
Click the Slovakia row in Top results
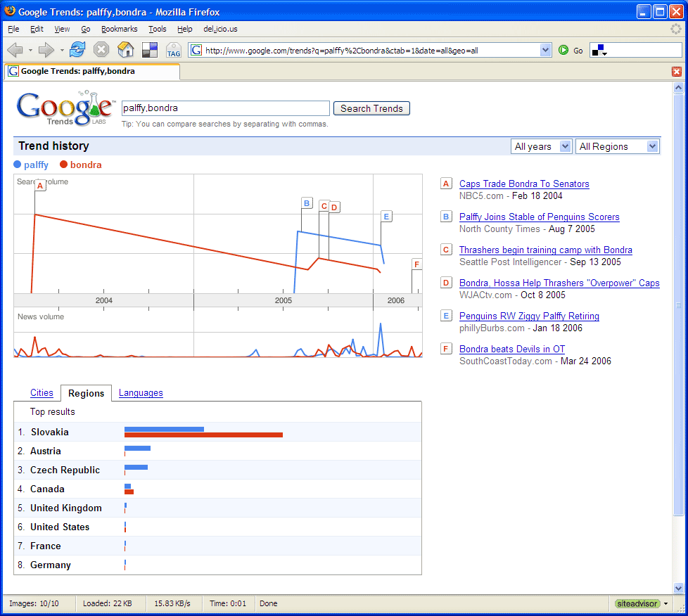[217, 432]
